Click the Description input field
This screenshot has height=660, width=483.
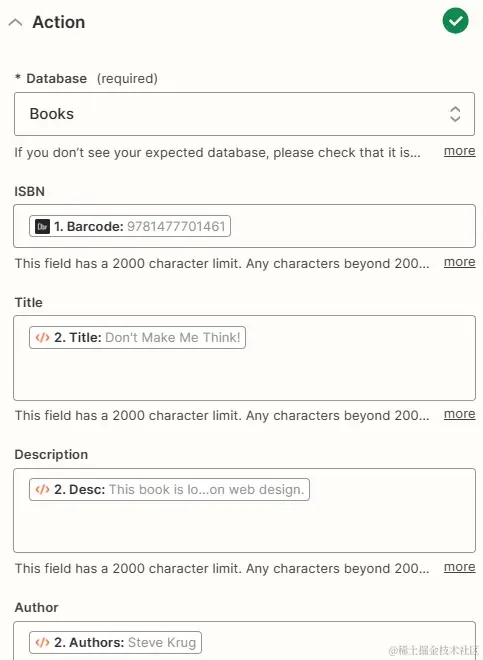tap(244, 510)
